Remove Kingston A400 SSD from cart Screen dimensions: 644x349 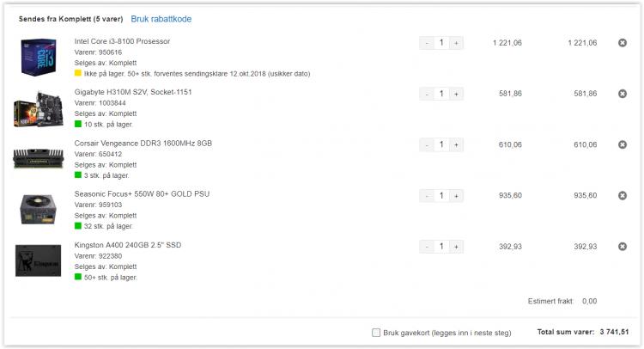[623, 247]
